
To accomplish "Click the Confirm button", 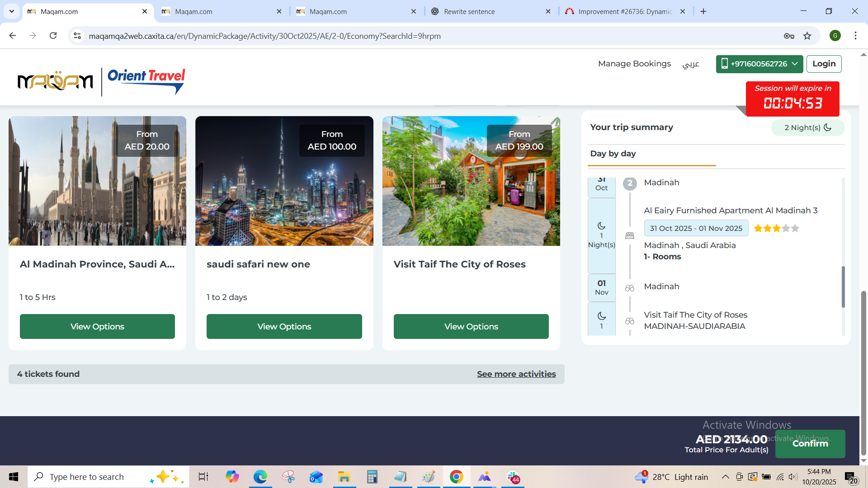I will click(810, 444).
